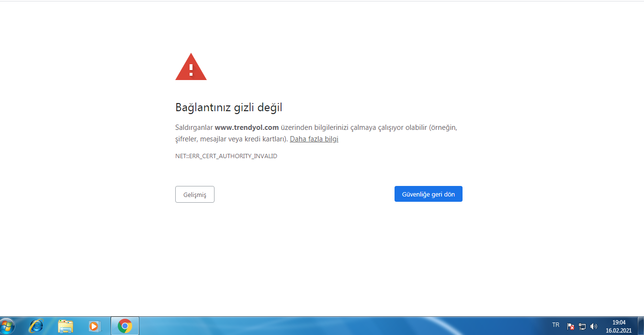Click the date 16.02.2021 in the tray

(618, 330)
